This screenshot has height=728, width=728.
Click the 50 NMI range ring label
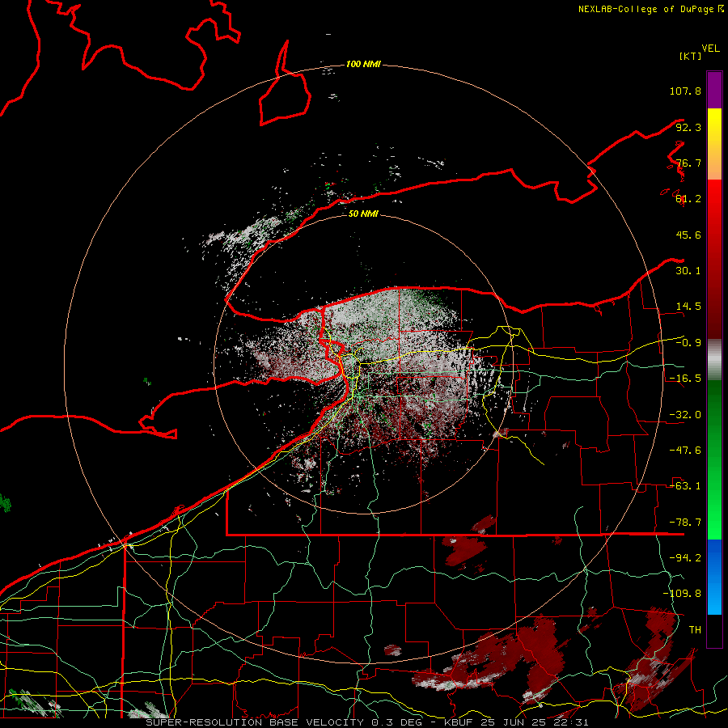click(363, 214)
